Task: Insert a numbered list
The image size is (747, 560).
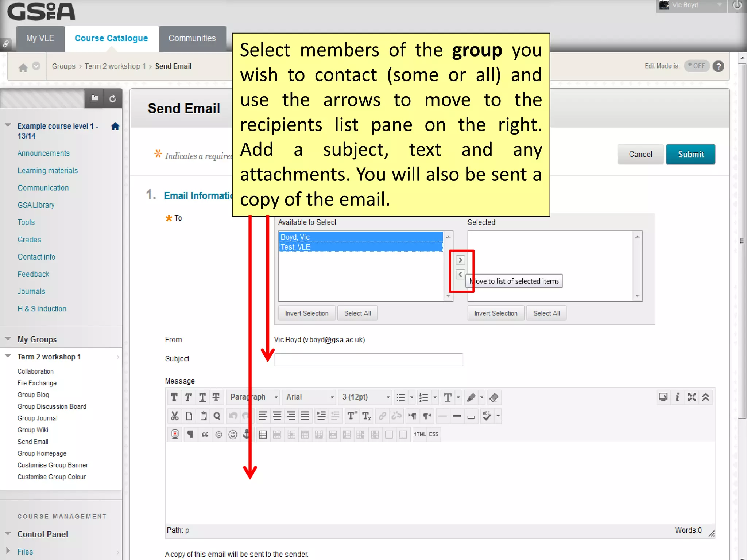Action: tap(423, 397)
